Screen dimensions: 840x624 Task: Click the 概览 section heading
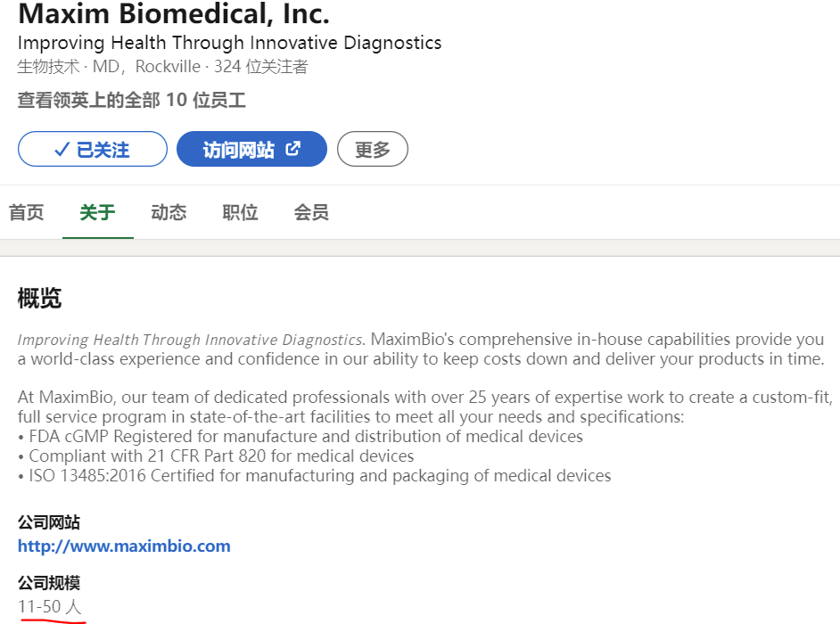click(x=39, y=298)
